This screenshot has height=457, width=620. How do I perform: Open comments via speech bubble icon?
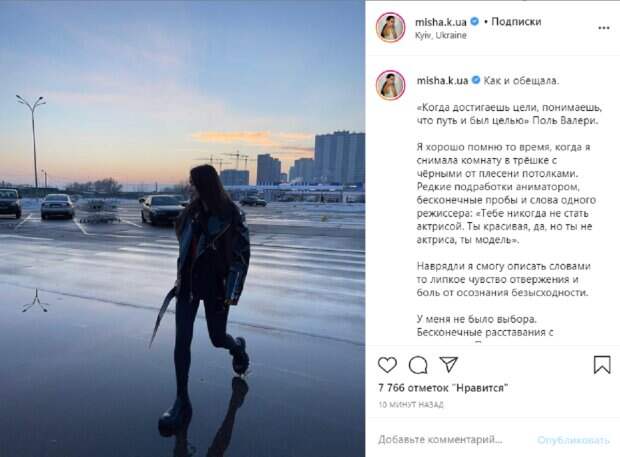pos(418,365)
